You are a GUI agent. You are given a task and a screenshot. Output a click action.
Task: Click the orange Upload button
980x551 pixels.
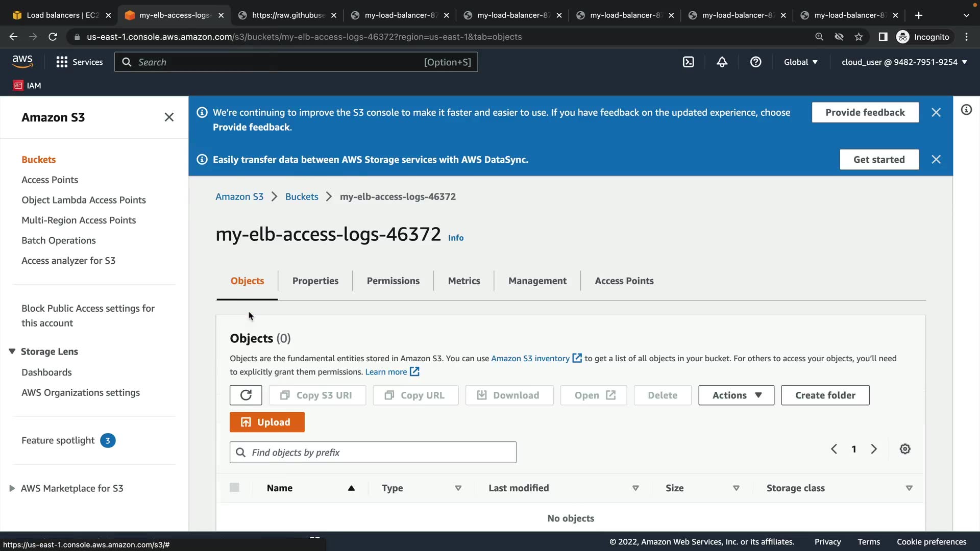pos(267,422)
